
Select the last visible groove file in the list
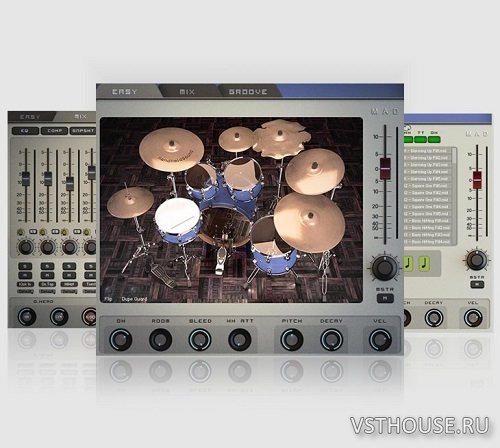pos(428,242)
